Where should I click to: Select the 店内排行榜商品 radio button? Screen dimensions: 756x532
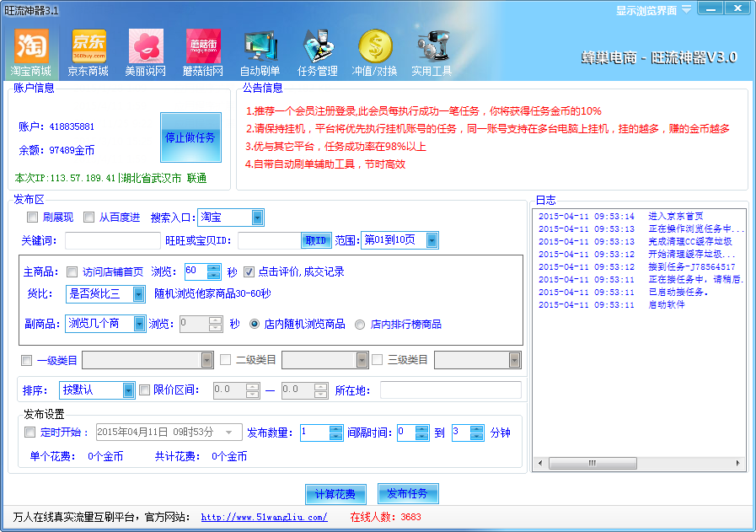[x=362, y=325]
